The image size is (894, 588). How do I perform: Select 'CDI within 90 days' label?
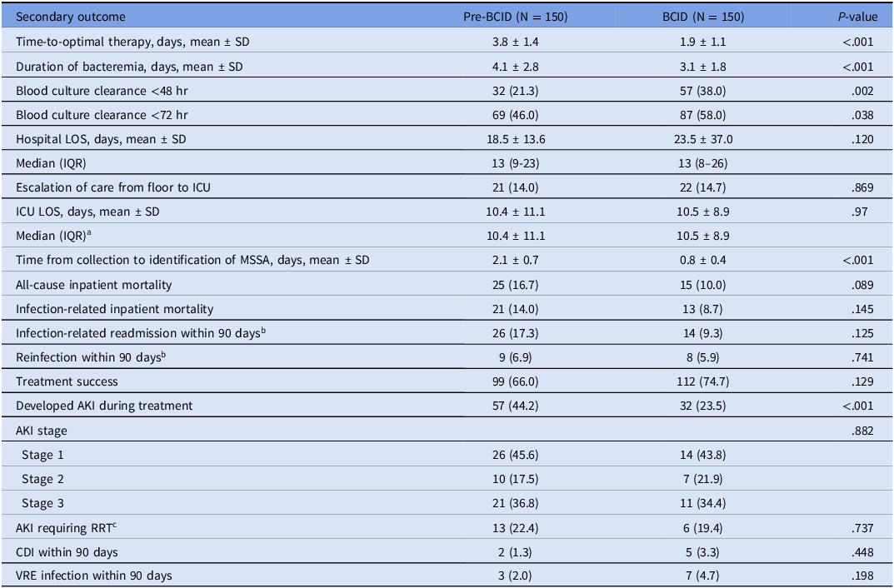67,551
